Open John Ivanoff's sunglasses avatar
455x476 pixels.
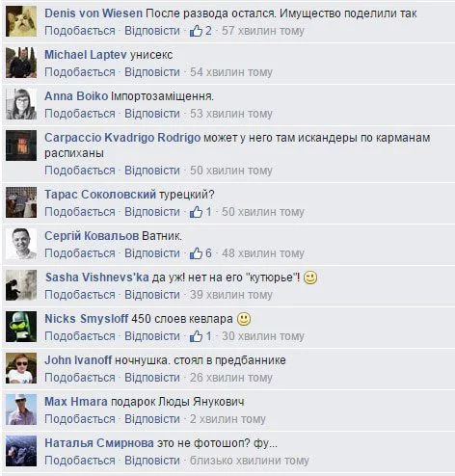coord(21,368)
